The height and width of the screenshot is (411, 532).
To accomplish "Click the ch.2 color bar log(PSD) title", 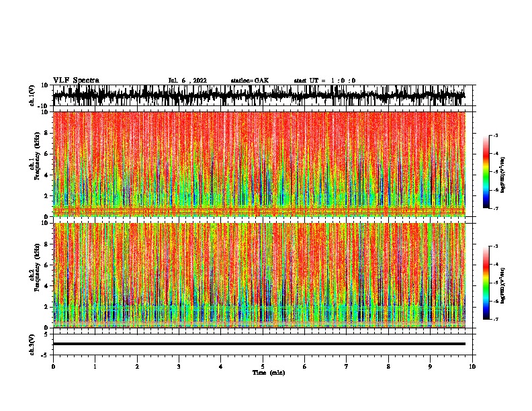I will (502, 285).
